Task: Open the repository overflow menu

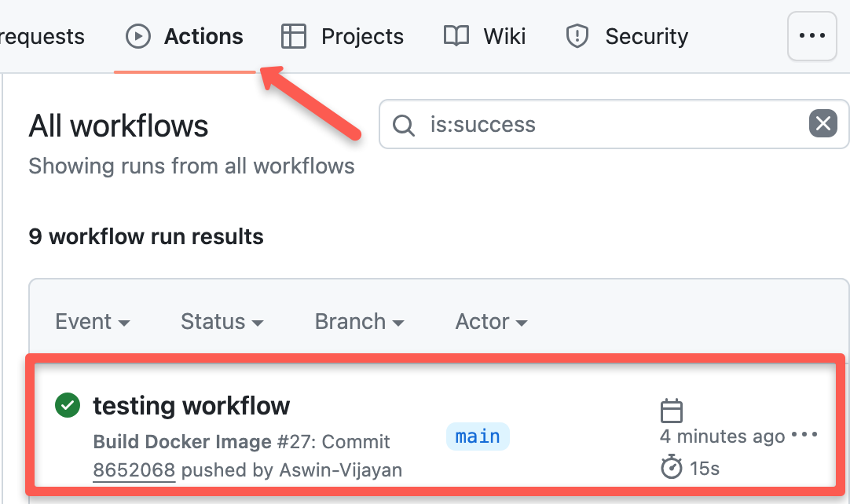Action: [812, 35]
